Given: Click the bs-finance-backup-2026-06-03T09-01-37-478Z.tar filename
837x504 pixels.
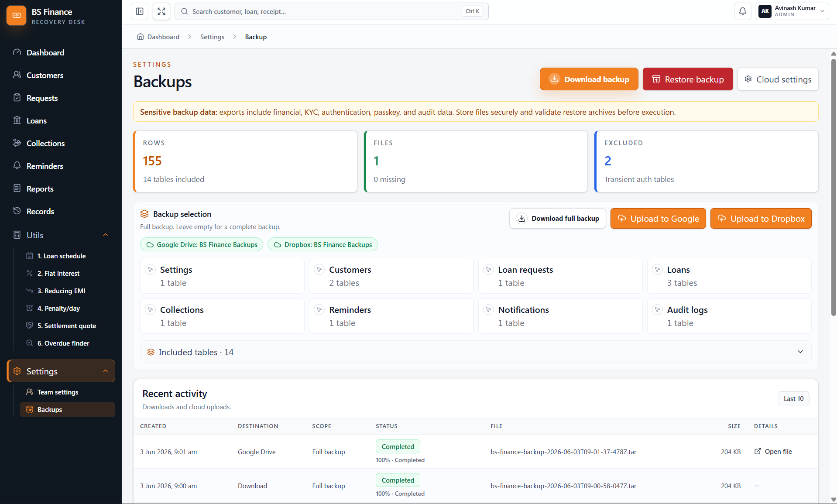Looking at the screenshot, I should (x=563, y=452).
